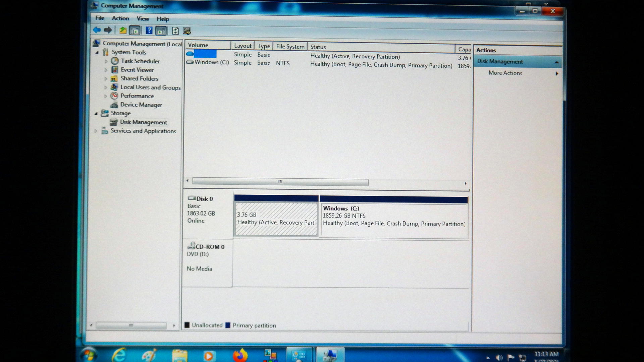Expand the Shared Folders node arrow
Image resolution: width=644 pixels, height=362 pixels.
[x=106, y=78]
